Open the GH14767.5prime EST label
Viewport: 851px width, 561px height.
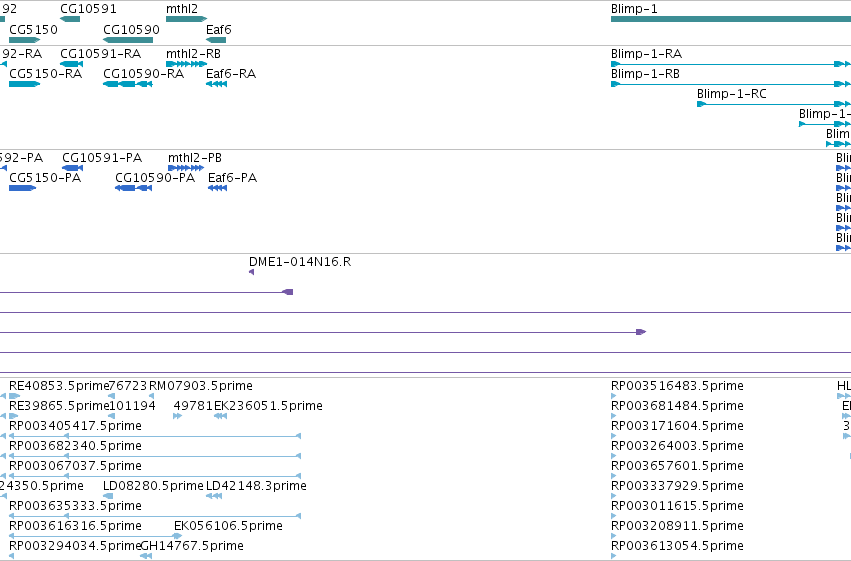pyautogui.click(x=192, y=546)
